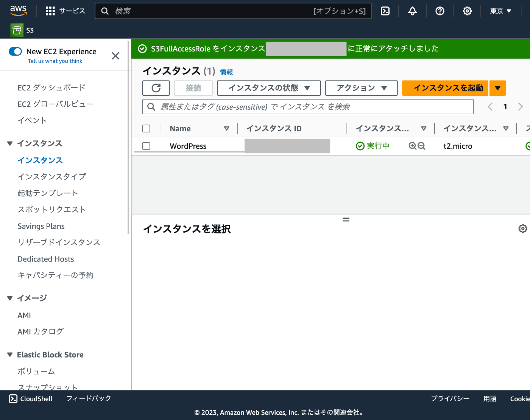Open details pane preferences gear
This screenshot has height=420, width=530.
click(523, 229)
